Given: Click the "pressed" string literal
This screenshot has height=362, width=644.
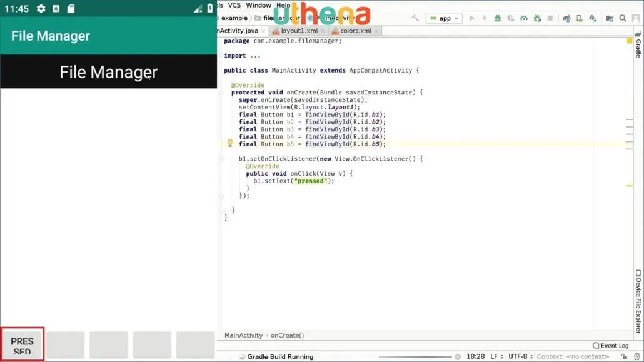Looking at the screenshot, I should 311,181.
